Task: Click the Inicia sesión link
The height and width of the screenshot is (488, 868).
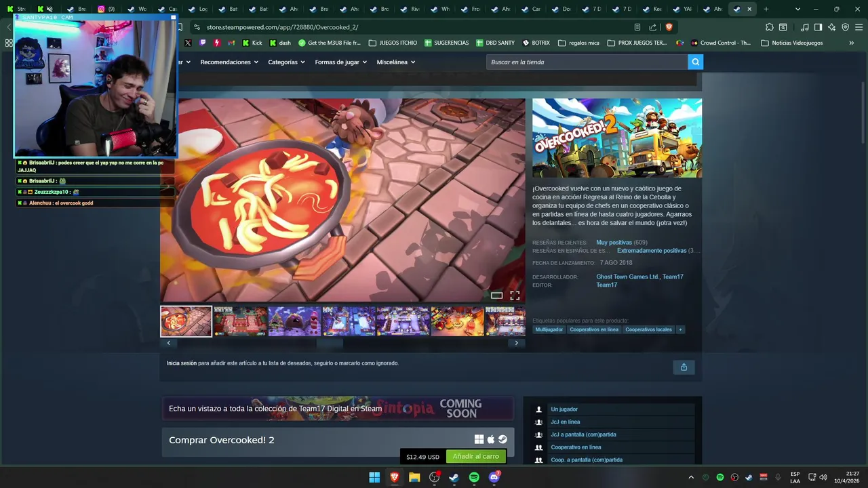Action: [x=182, y=363]
